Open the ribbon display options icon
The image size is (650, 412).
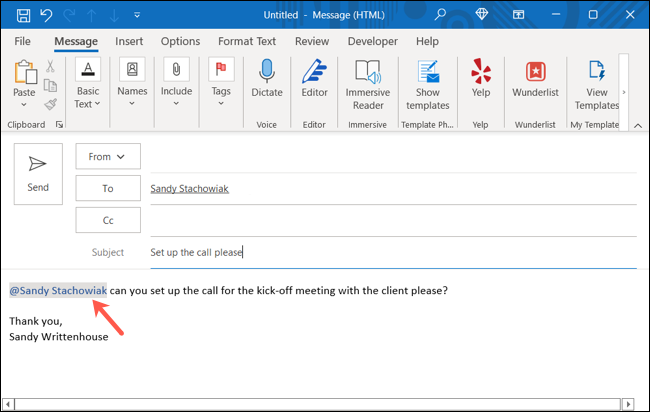click(518, 15)
